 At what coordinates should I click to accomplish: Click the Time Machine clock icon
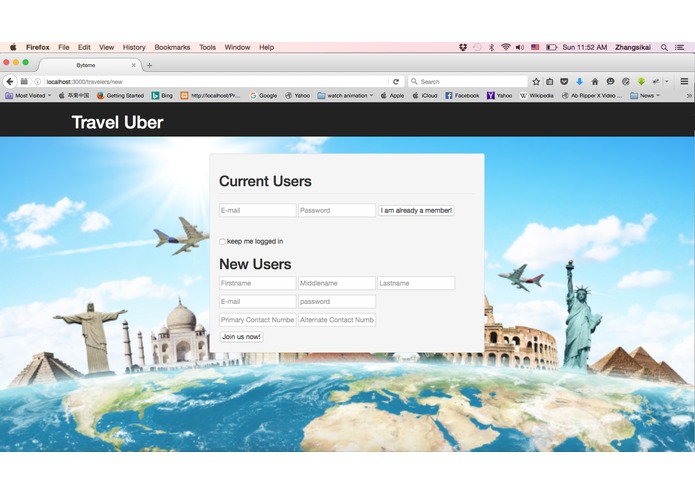click(x=477, y=47)
